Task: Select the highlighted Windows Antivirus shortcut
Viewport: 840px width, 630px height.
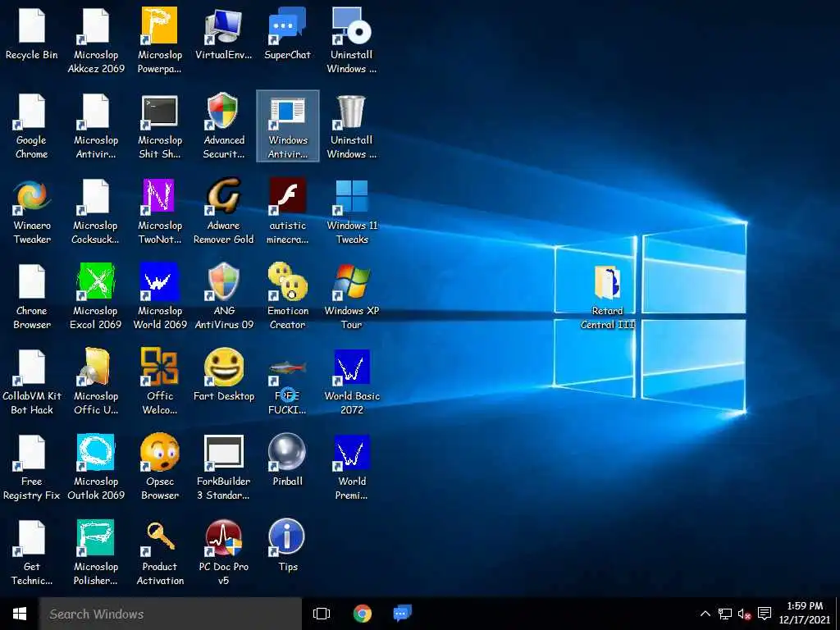Action: pyautogui.click(x=288, y=126)
